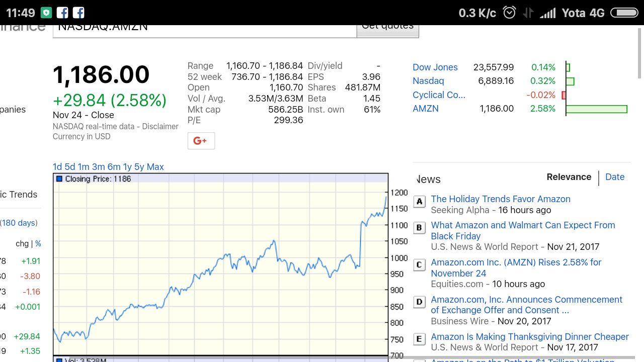The height and width of the screenshot is (362, 644).
Task: Click the +29.84 (2.58%) change value
Action: click(110, 100)
